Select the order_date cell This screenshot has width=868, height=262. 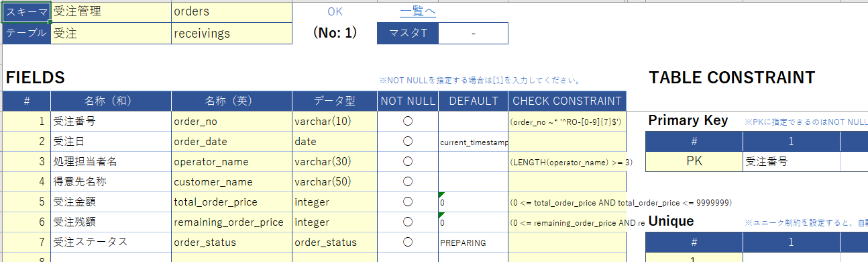tap(231, 142)
